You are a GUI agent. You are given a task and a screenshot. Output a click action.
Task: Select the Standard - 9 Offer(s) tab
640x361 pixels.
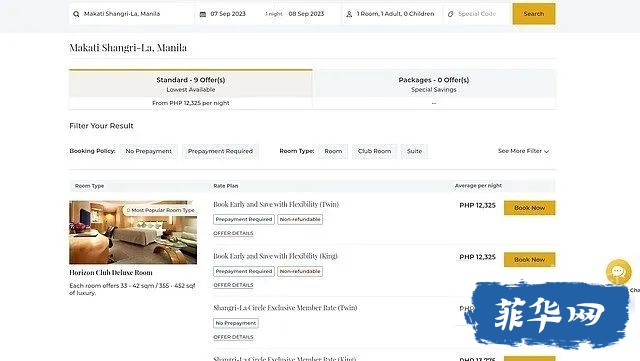(191, 89)
